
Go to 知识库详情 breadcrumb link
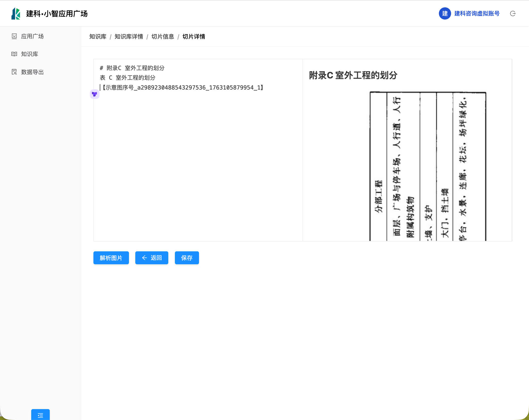coord(129,37)
